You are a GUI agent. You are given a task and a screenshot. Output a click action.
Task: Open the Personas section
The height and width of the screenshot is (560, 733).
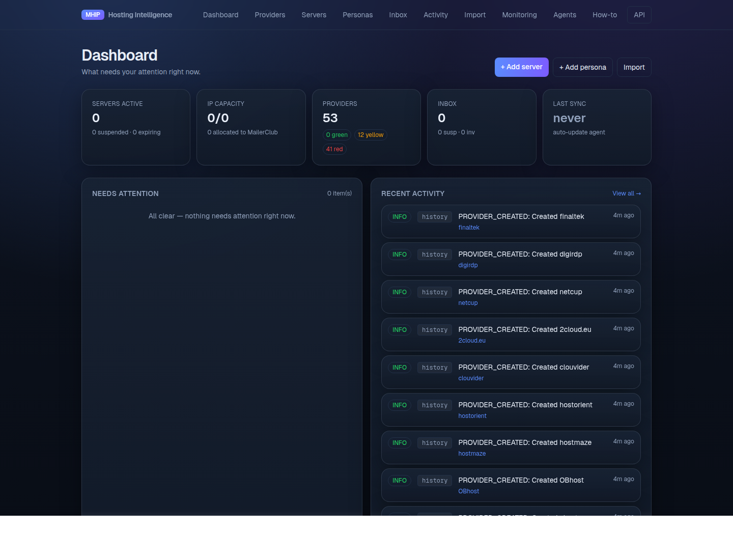(x=357, y=15)
